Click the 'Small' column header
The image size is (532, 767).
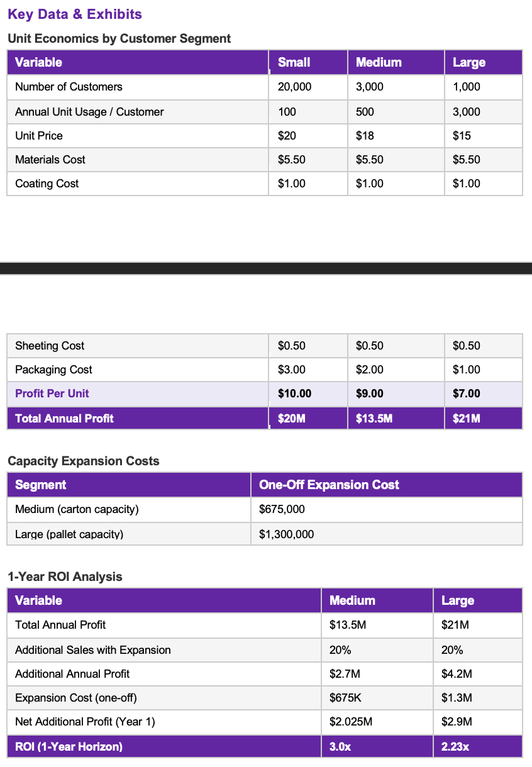(294, 62)
